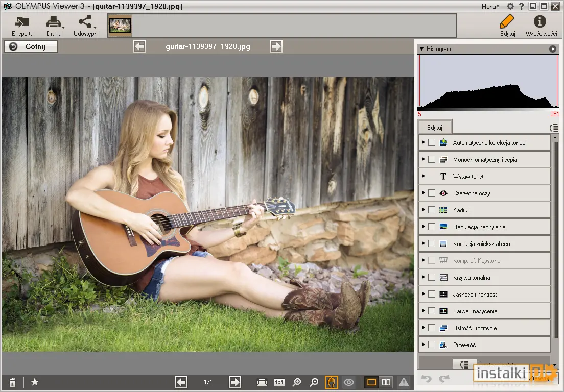This screenshot has height=392, width=564.
Task: Click the Wstaw tekst T icon
Action: tap(443, 177)
